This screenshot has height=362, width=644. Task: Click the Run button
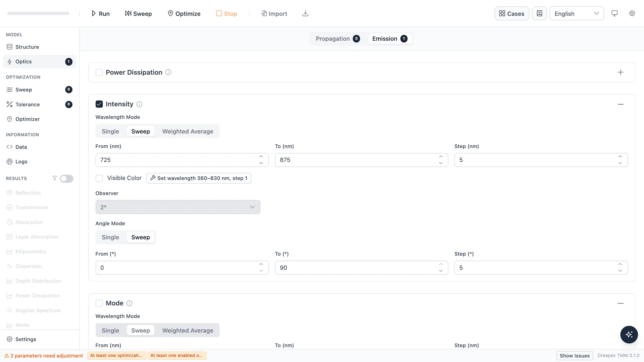(x=100, y=13)
